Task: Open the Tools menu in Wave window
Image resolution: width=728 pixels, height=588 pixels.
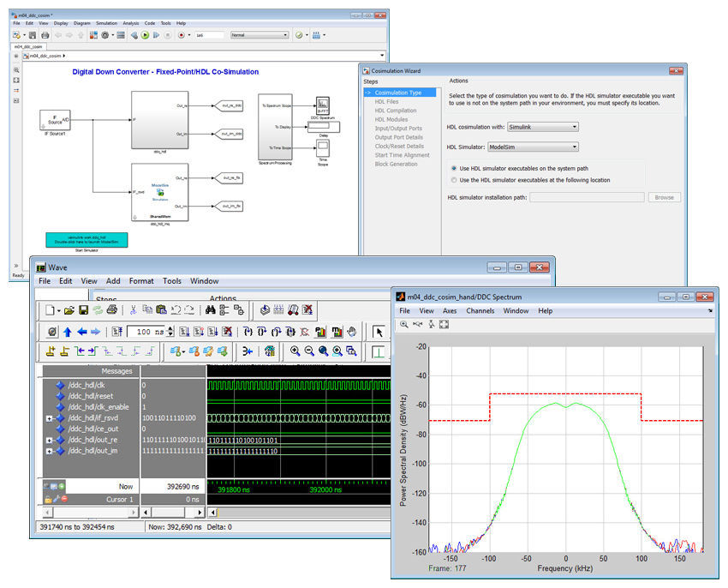Action: coord(174,280)
